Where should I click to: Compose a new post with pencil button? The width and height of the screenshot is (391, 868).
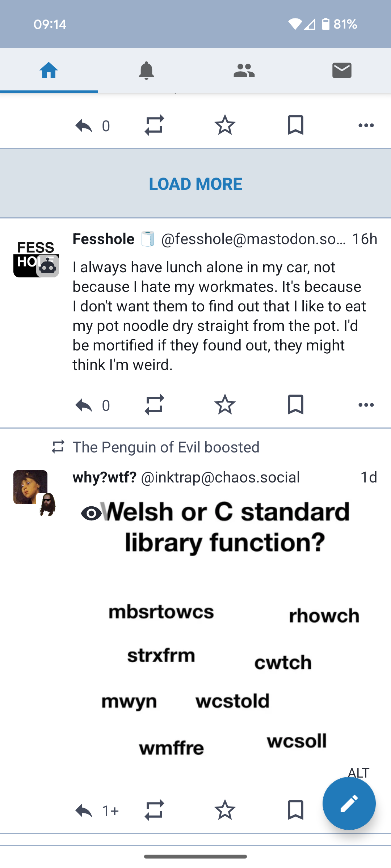click(349, 803)
